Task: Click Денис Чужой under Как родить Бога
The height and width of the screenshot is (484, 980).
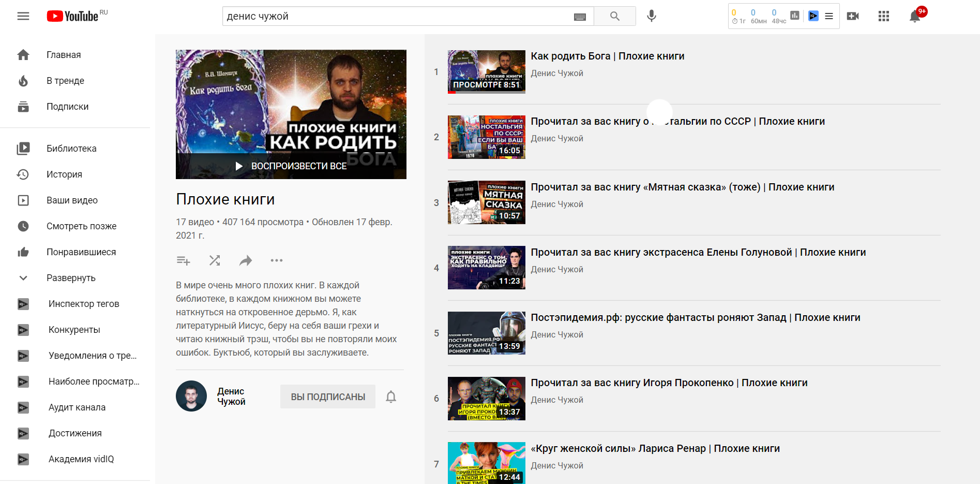Action: click(557, 74)
